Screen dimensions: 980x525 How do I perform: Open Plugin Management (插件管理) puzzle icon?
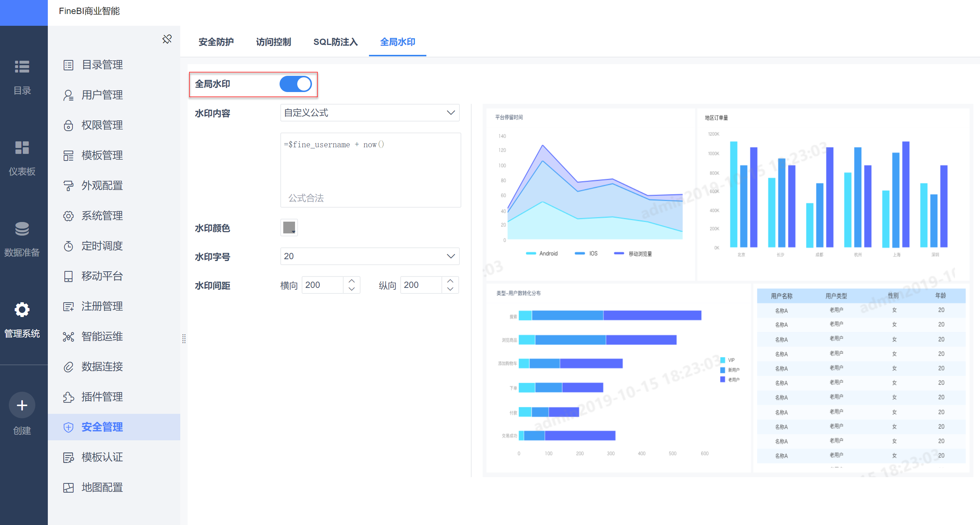coord(68,397)
